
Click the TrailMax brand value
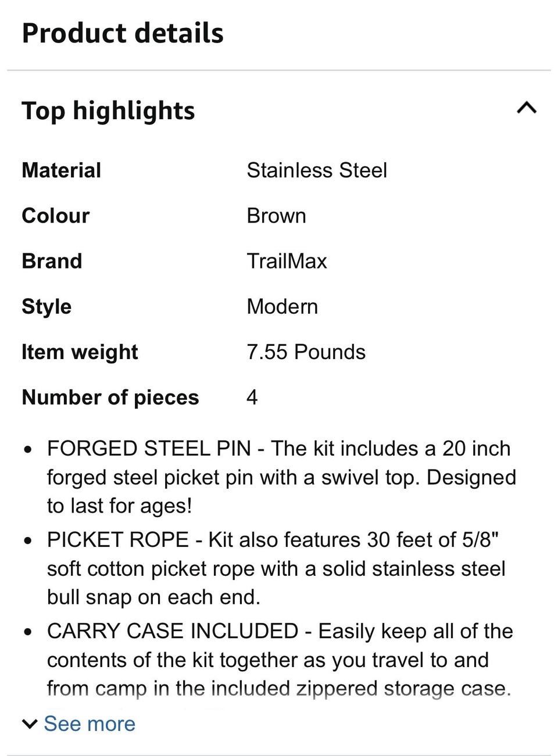pyautogui.click(x=287, y=261)
